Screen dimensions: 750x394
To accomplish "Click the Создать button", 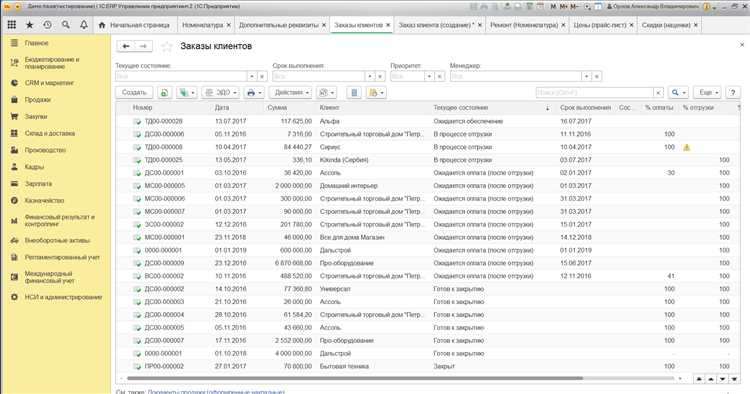I will click(134, 93).
